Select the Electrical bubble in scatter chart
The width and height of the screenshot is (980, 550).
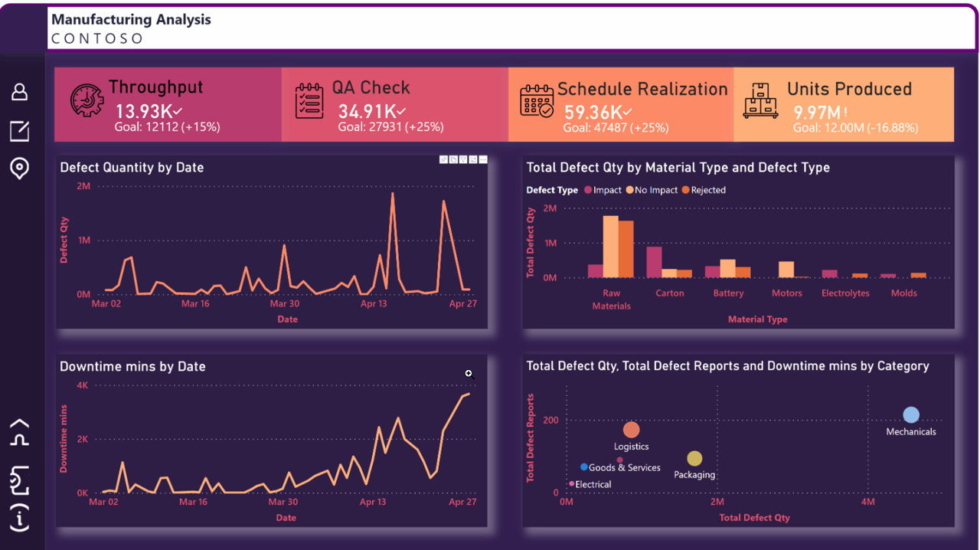pos(571,483)
